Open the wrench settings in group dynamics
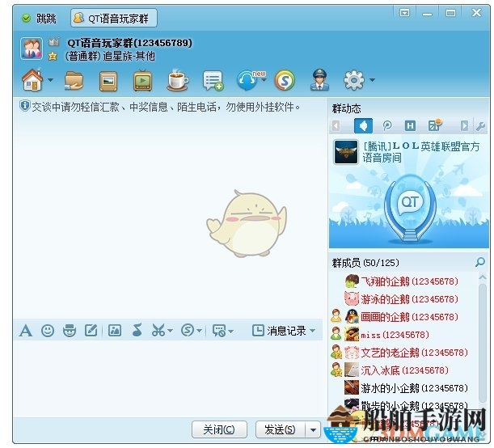Screen dimensions: 494x448 click(480, 126)
